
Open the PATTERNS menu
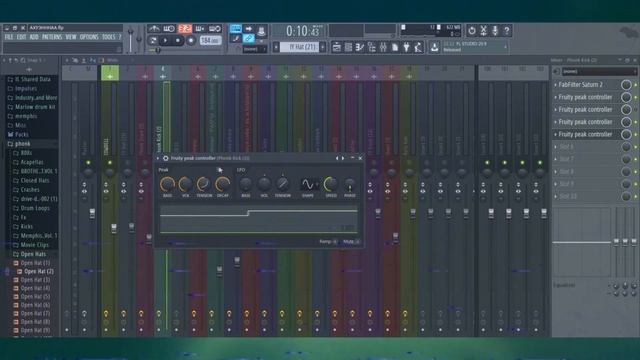pos(52,37)
